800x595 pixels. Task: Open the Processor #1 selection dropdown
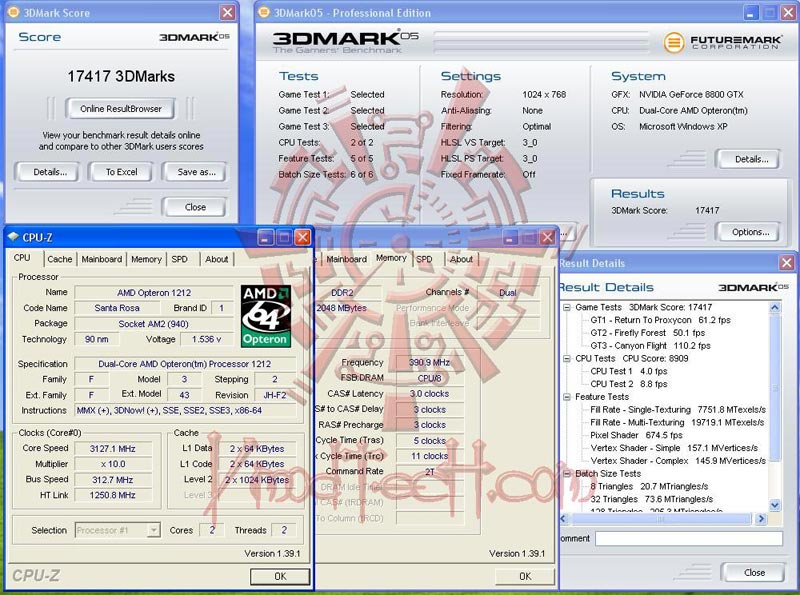pyautogui.click(x=153, y=530)
